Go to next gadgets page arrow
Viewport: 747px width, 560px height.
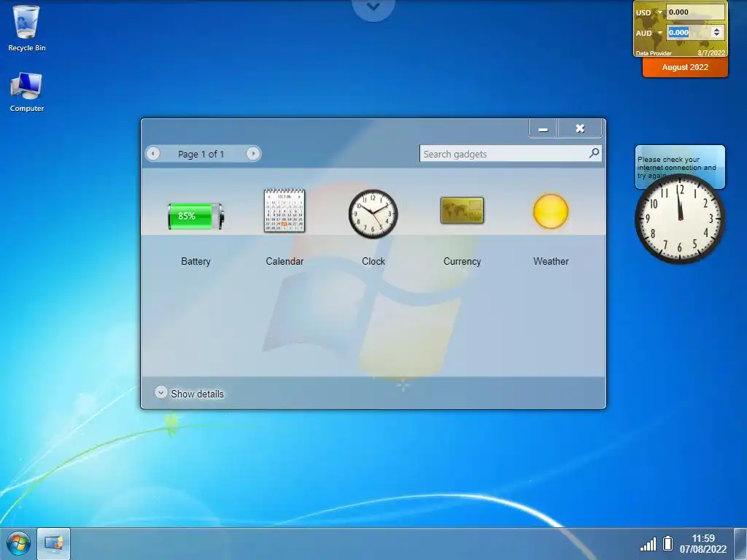(x=253, y=153)
